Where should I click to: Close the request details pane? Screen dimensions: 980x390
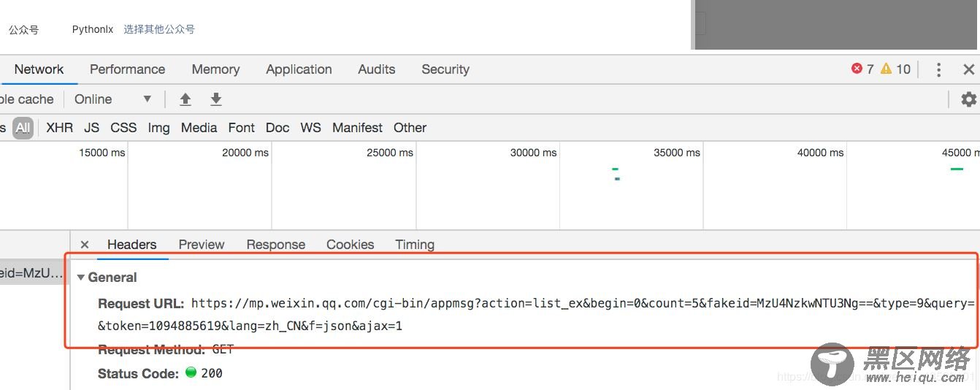85,245
